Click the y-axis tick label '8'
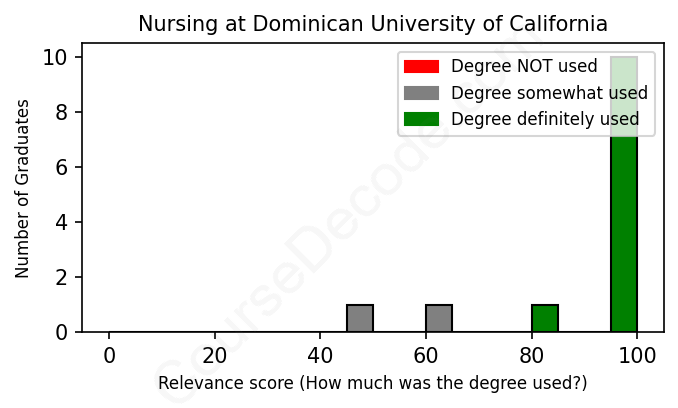This screenshot has height=408, width=678. (62, 113)
